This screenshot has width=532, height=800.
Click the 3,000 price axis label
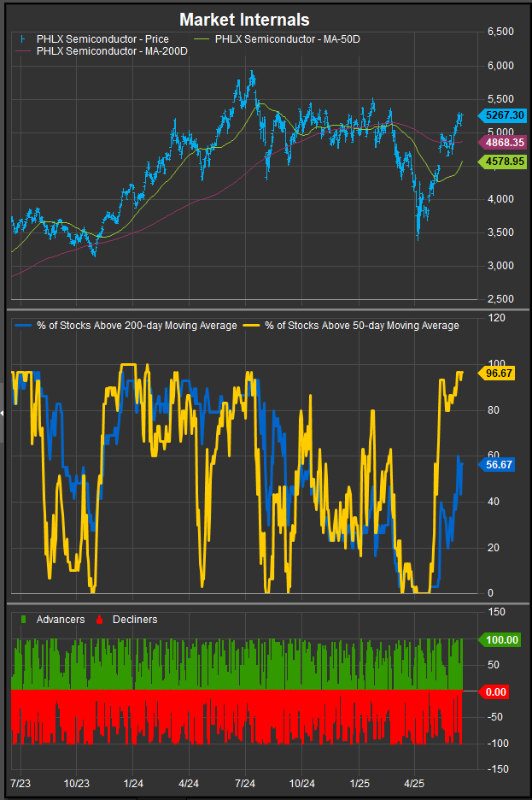(500, 265)
